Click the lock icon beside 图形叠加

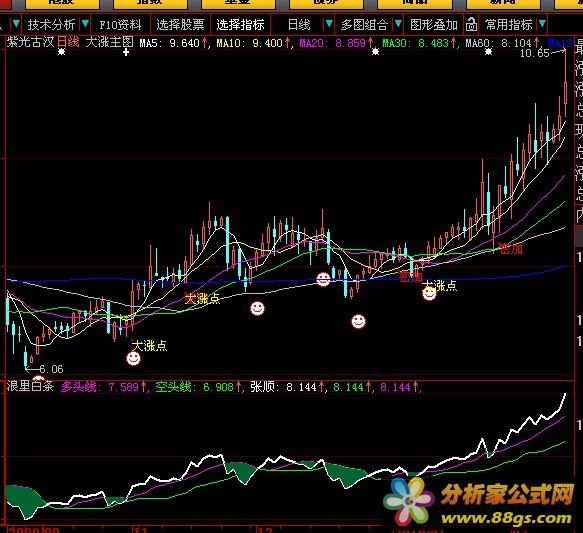[x=471, y=25]
